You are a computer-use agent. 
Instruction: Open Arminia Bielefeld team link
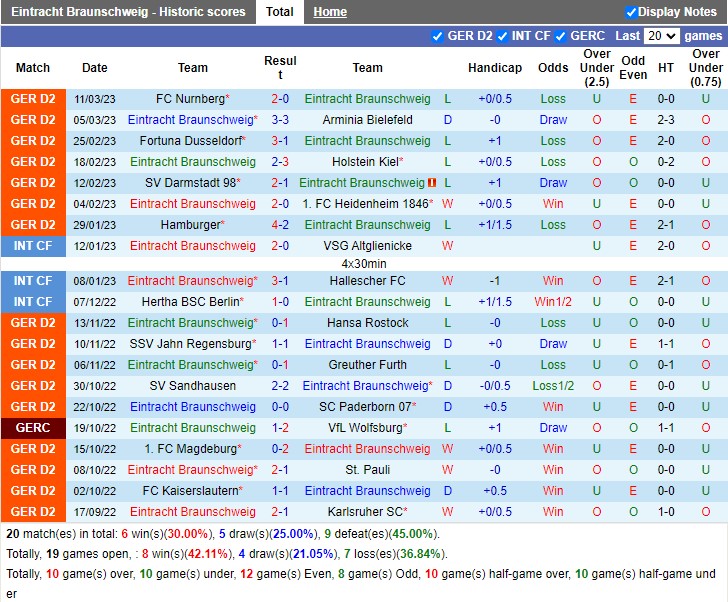(x=367, y=120)
